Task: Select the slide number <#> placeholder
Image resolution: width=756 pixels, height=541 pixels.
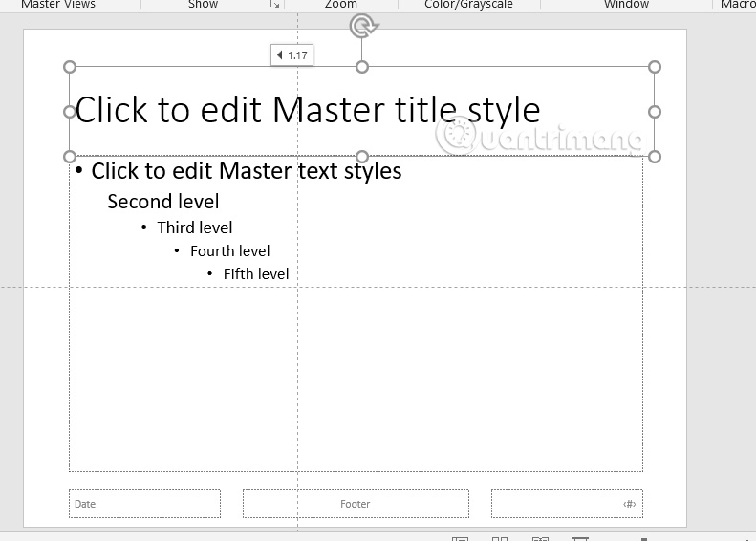Action: [567, 504]
